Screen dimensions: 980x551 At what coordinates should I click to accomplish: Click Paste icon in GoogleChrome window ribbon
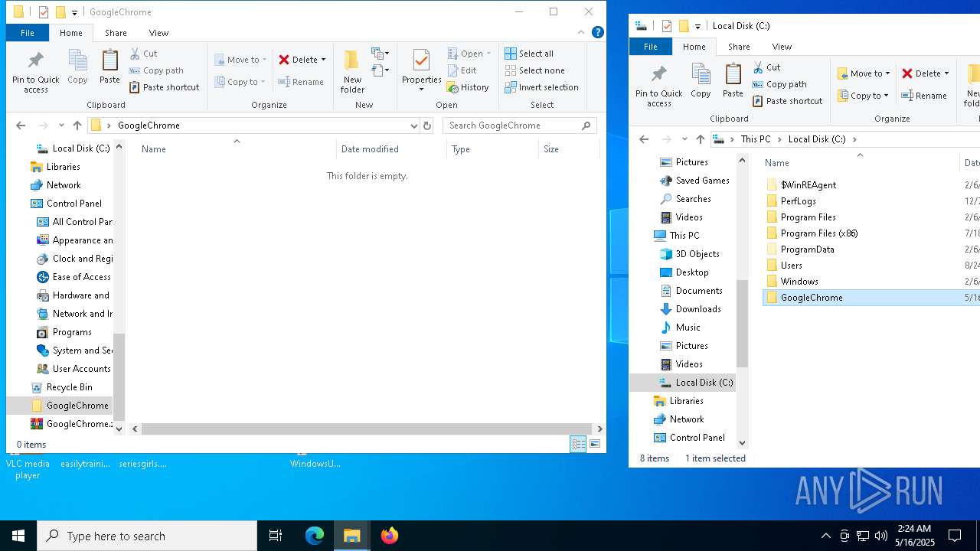109,67
